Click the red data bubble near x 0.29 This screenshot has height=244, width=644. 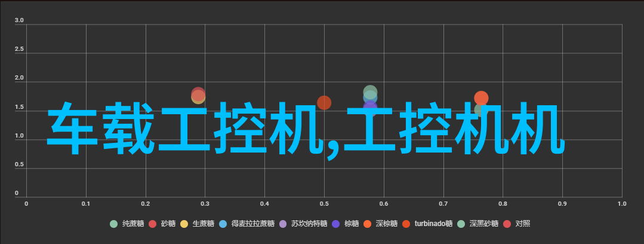(198, 94)
